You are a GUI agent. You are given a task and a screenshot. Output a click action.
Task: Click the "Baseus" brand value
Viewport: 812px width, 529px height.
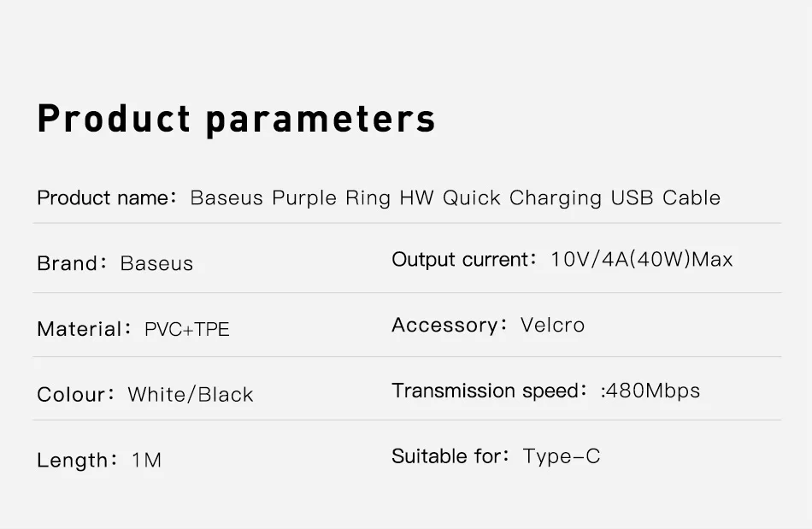(x=156, y=263)
